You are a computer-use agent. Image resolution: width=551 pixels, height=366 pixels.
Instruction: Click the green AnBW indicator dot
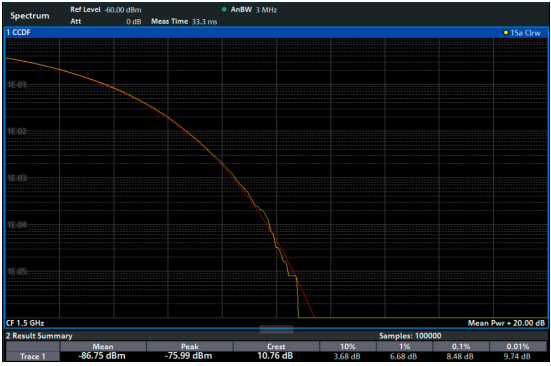[x=224, y=9]
